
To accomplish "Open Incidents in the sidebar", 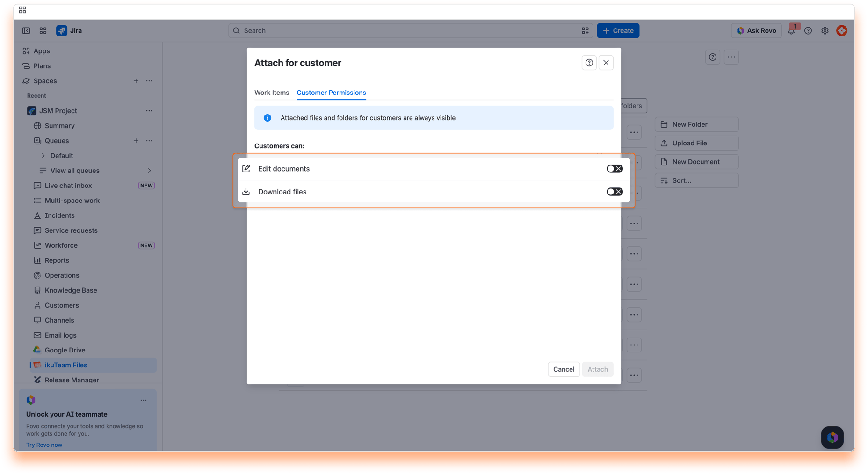I will pyautogui.click(x=59, y=215).
